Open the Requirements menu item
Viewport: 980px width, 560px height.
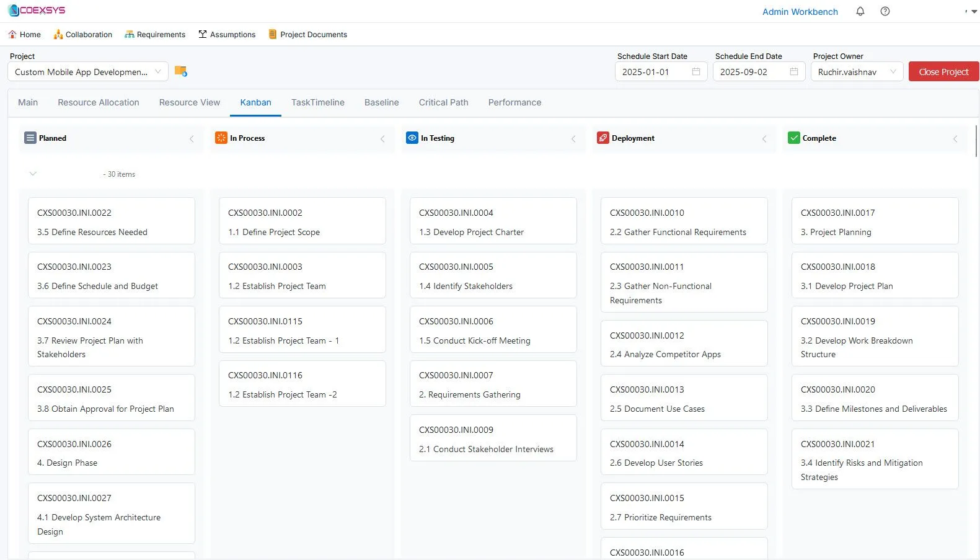click(x=155, y=35)
